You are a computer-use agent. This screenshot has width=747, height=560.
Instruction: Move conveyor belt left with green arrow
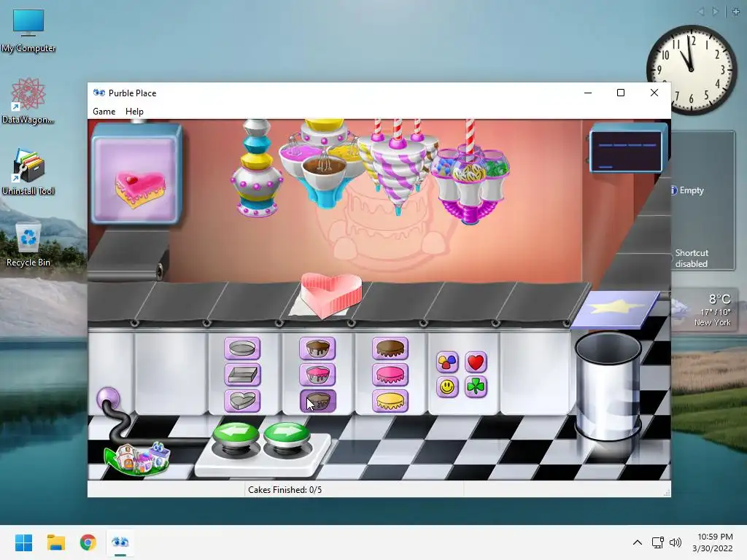point(236,435)
